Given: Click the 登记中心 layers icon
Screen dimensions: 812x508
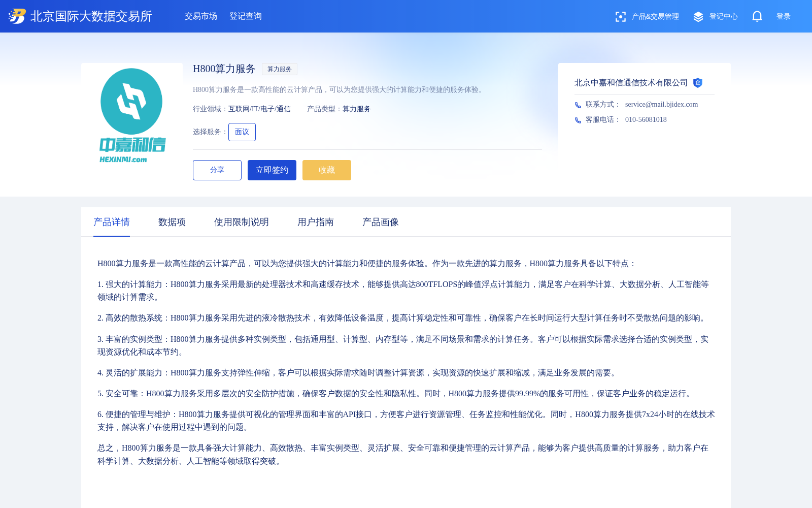Looking at the screenshot, I should tap(698, 17).
